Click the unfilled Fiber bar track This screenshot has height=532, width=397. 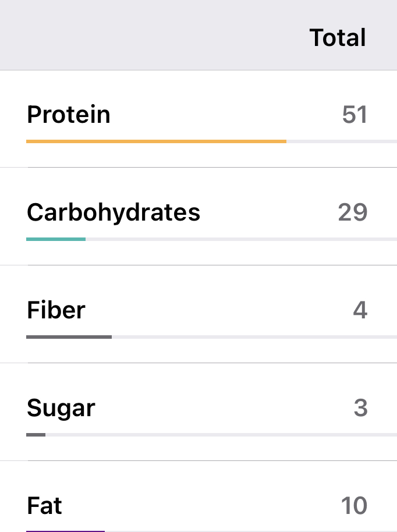point(254,336)
